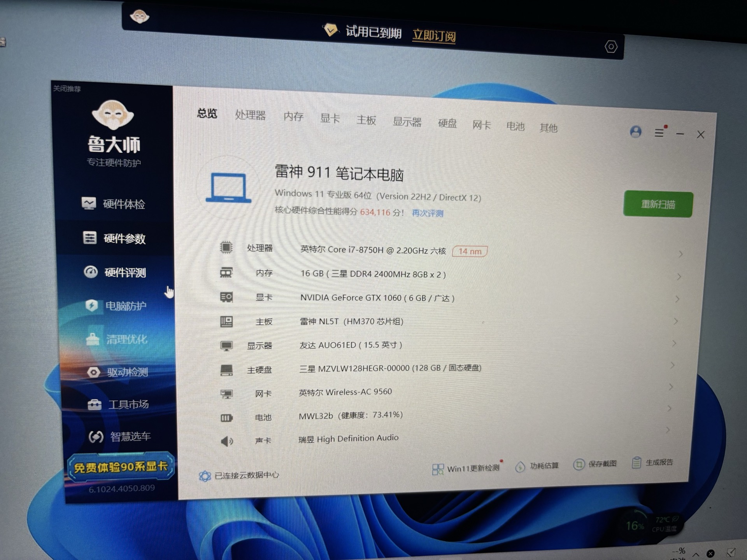Expand the 声卡 row chevron
Image resolution: width=747 pixels, height=560 pixels.
[x=668, y=429]
